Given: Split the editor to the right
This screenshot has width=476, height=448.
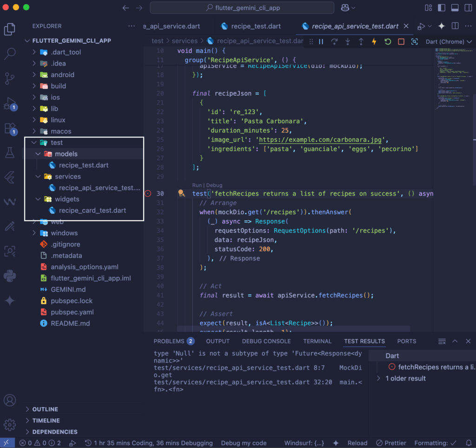Looking at the screenshot, I should coord(455,26).
